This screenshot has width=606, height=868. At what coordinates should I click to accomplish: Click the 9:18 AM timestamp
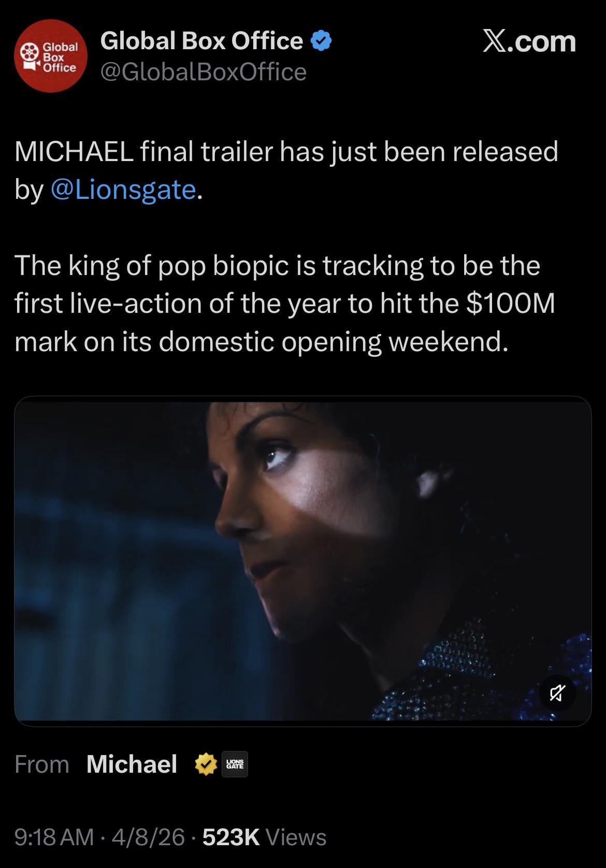coord(54,837)
